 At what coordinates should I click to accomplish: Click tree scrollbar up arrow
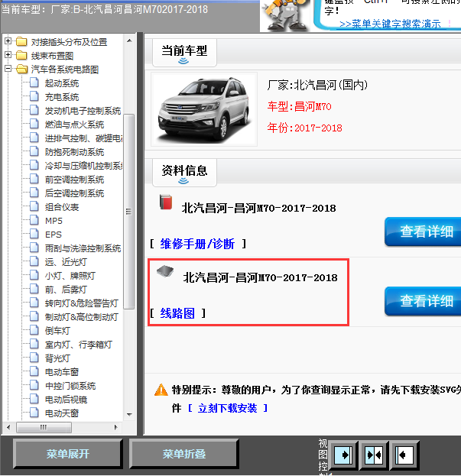[129, 40]
